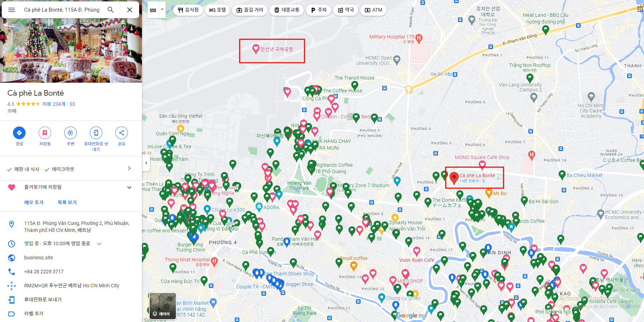Select the 즐길 거리 things-to-do filter chip

click(x=250, y=10)
